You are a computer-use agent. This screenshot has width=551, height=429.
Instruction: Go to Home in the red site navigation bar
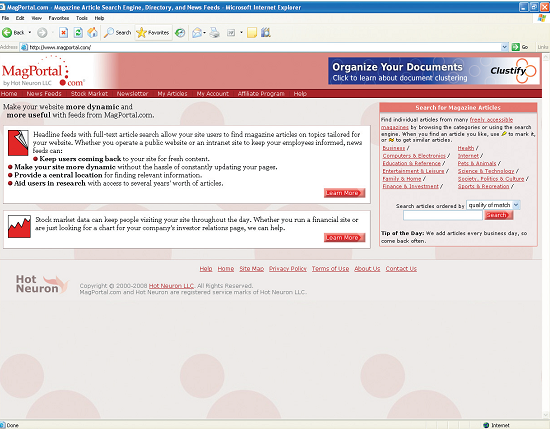(9, 93)
